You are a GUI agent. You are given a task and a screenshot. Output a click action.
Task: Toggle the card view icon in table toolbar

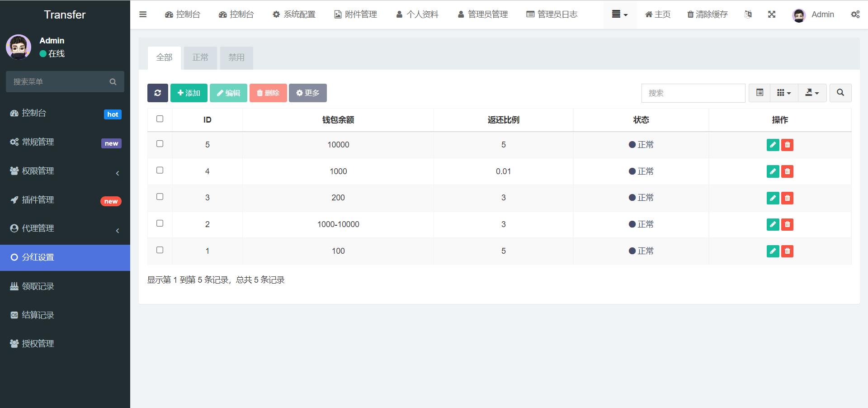[x=759, y=93]
